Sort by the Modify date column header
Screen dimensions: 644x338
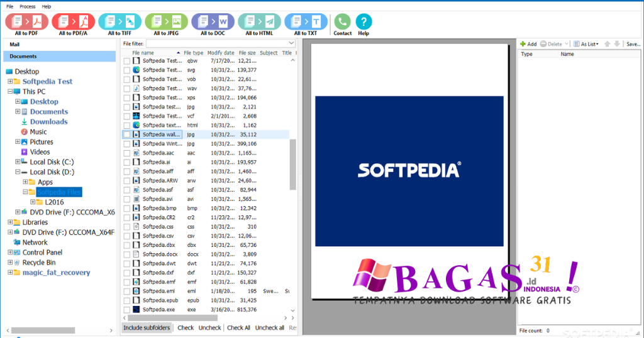click(221, 53)
